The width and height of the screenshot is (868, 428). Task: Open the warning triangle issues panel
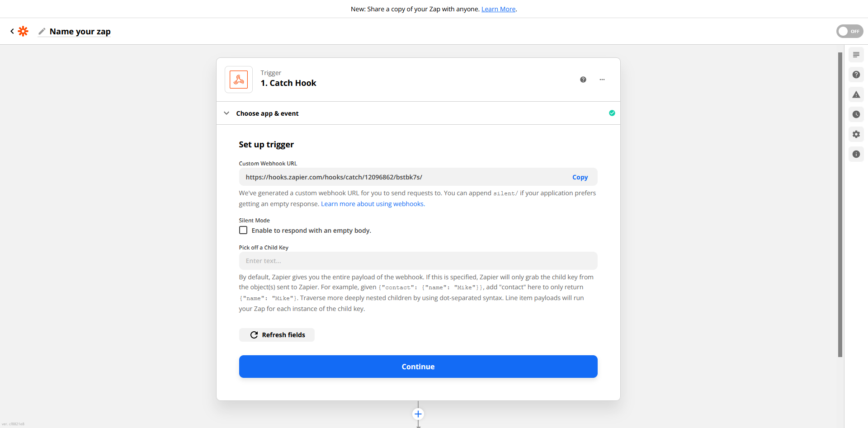click(x=856, y=94)
